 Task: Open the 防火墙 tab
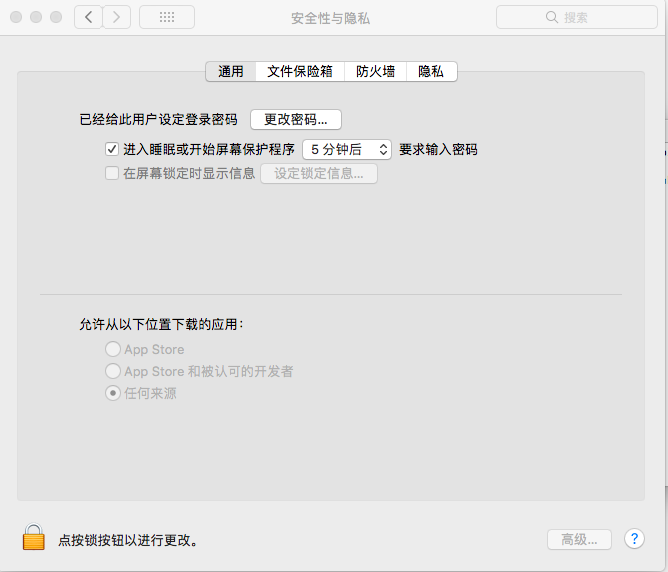click(x=375, y=71)
